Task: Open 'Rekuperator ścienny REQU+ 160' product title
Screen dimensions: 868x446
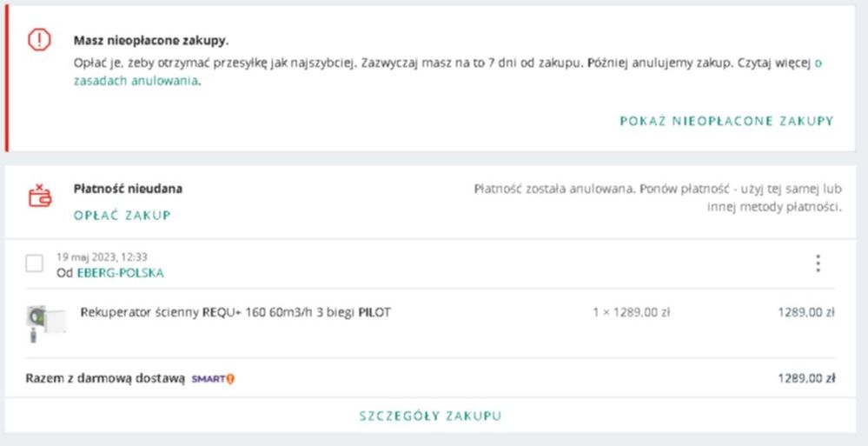Action: 235,312
